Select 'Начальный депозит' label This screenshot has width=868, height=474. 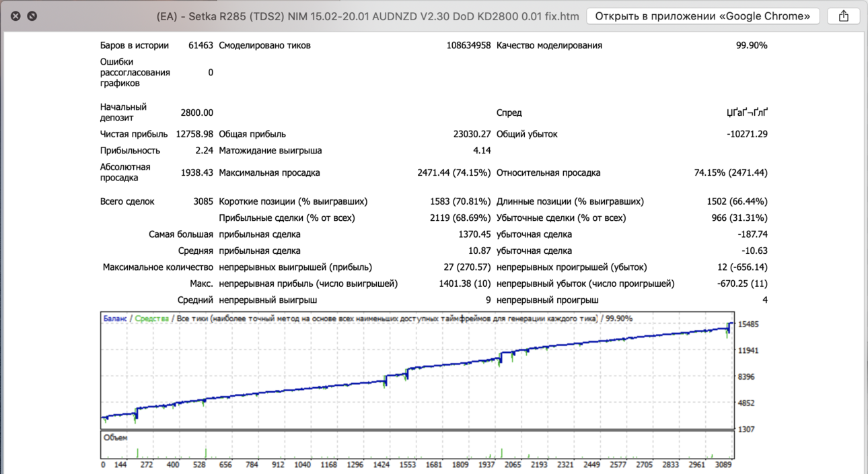[x=123, y=112]
